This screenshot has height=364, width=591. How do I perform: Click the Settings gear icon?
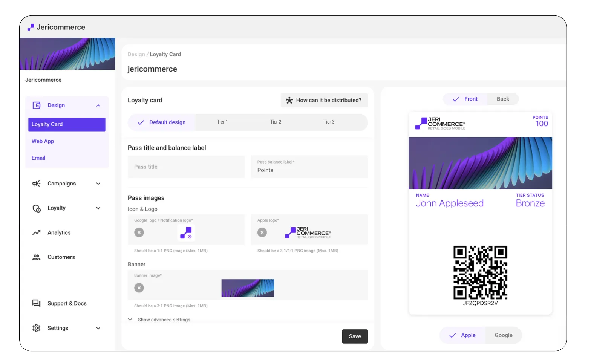point(36,328)
